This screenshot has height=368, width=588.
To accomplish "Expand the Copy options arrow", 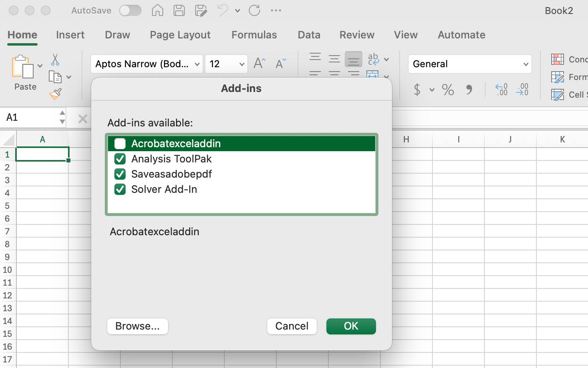I will click(69, 77).
